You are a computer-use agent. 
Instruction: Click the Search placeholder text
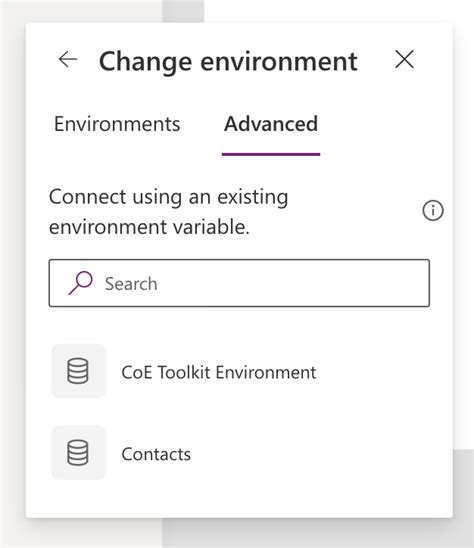131,283
